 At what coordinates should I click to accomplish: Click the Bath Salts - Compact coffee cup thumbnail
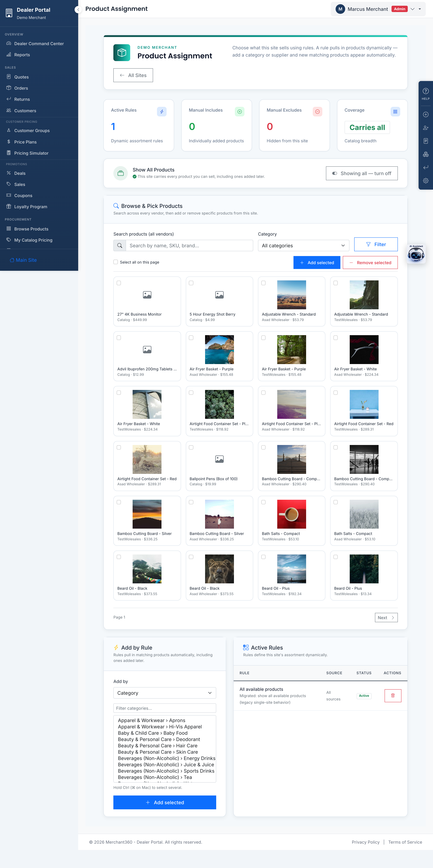tap(291, 514)
